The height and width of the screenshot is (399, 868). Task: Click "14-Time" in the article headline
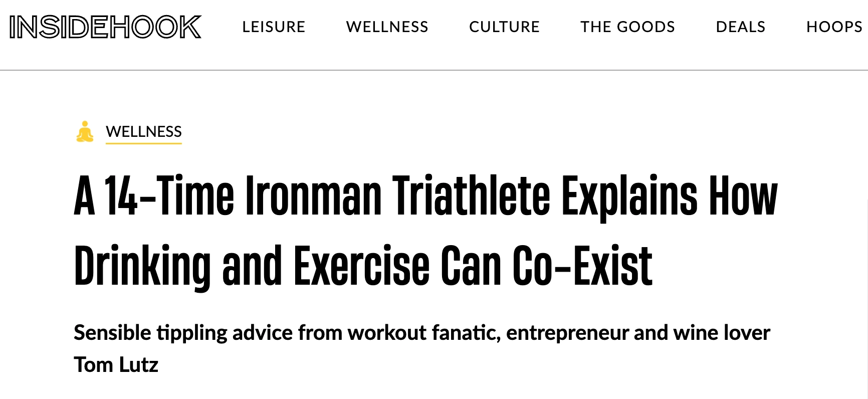pos(168,196)
